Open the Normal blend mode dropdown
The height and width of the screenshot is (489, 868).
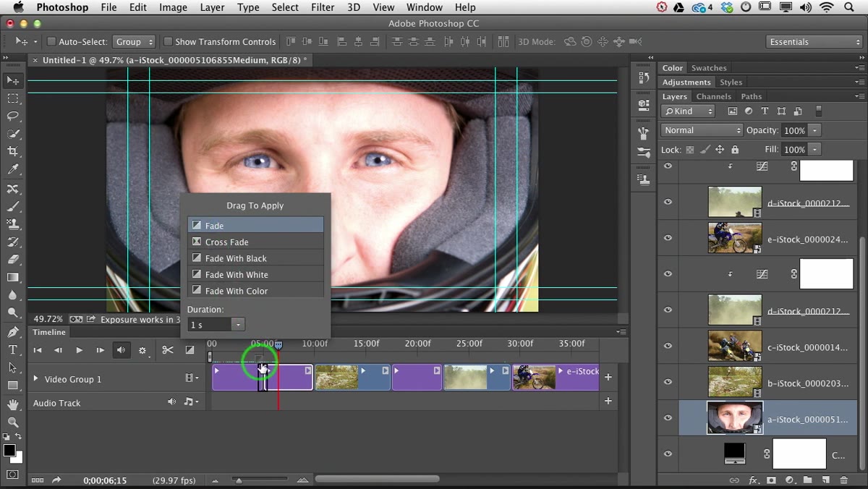702,130
